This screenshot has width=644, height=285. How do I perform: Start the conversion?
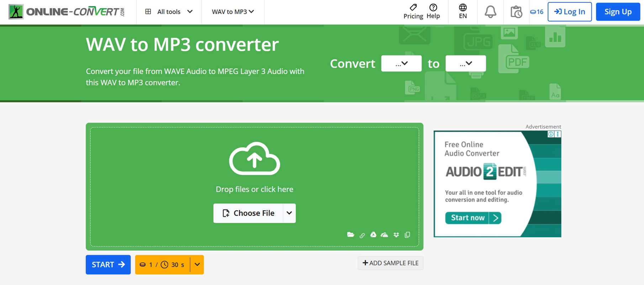click(x=108, y=265)
